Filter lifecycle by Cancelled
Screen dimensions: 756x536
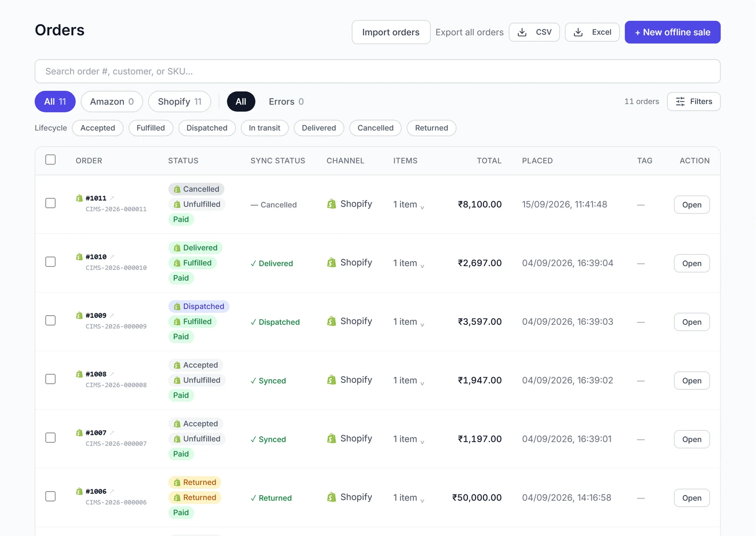(x=375, y=128)
